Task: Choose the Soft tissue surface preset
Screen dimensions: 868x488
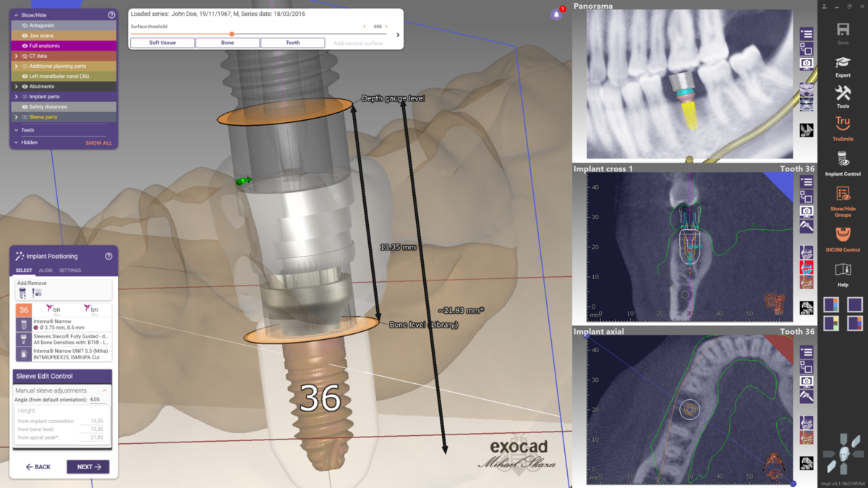Action: coord(163,43)
